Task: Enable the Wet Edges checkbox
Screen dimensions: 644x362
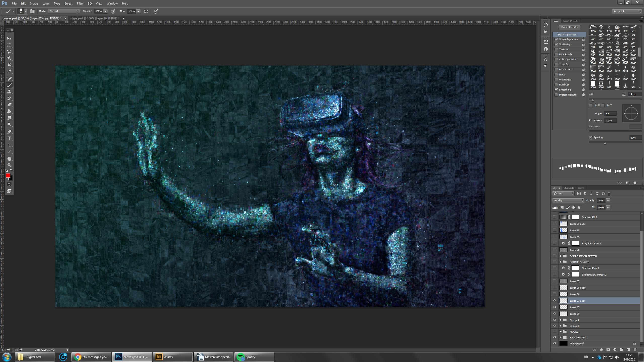Action: pyautogui.click(x=556, y=80)
